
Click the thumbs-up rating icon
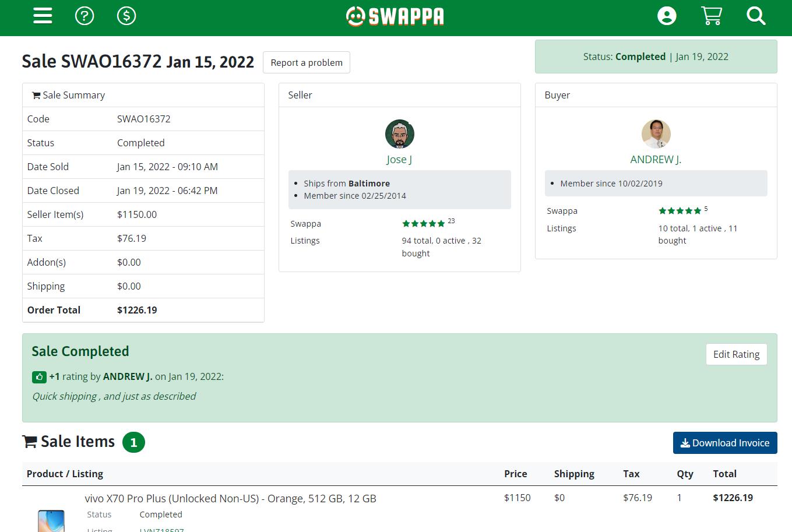click(39, 377)
